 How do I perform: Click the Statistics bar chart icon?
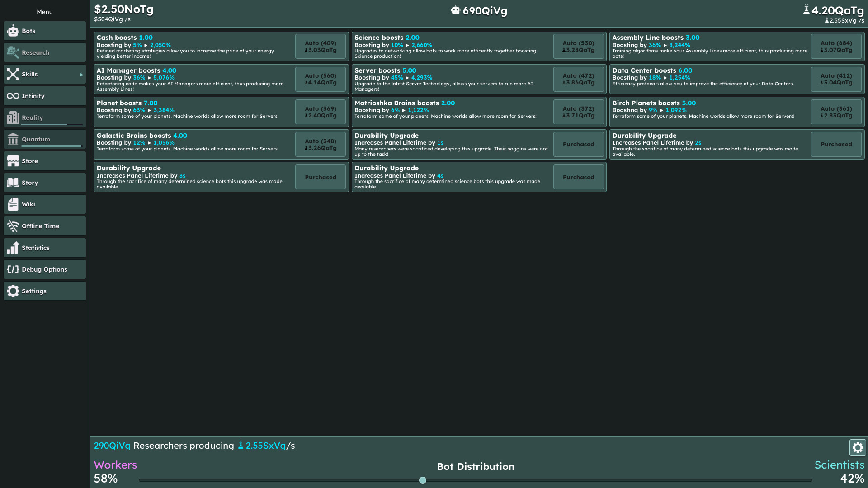13,248
